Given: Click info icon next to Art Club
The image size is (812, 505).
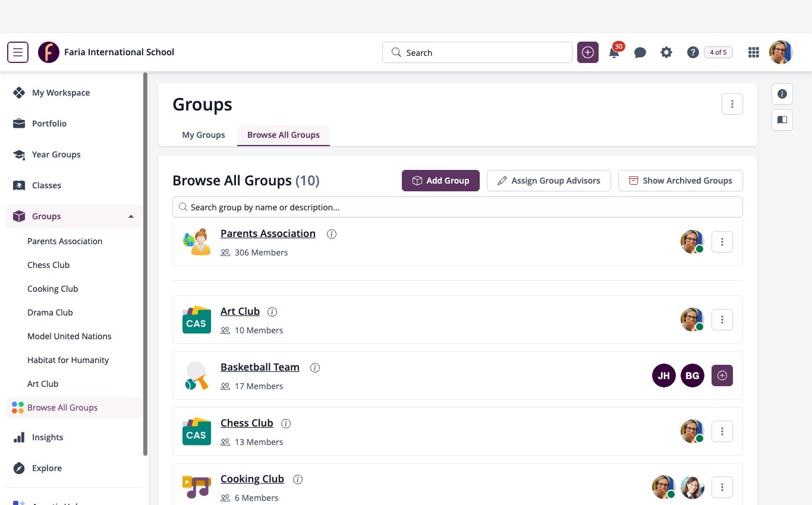Looking at the screenshot, I should pyautogui.click(x=272, y=312).
